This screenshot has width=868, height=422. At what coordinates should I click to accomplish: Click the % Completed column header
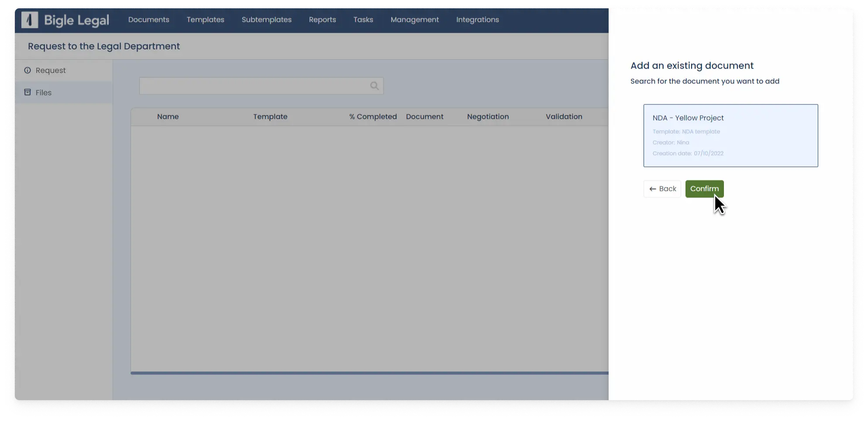pyautogui.click(x=372, y=117)
